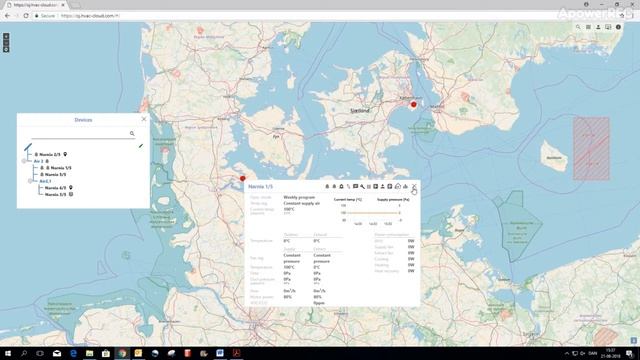The width and height of the screenshot is (640, 360).
Task: Click the slanted pen icon in the Narnia 1/5 toolbar
Action: [348, 187]
